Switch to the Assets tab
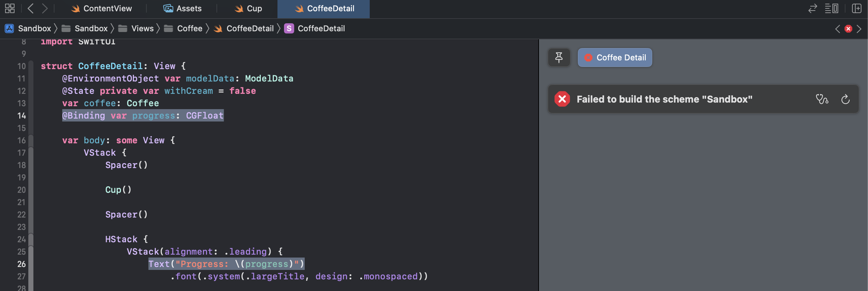The width and height of the screenshot is (868, 291). (182, 8)
